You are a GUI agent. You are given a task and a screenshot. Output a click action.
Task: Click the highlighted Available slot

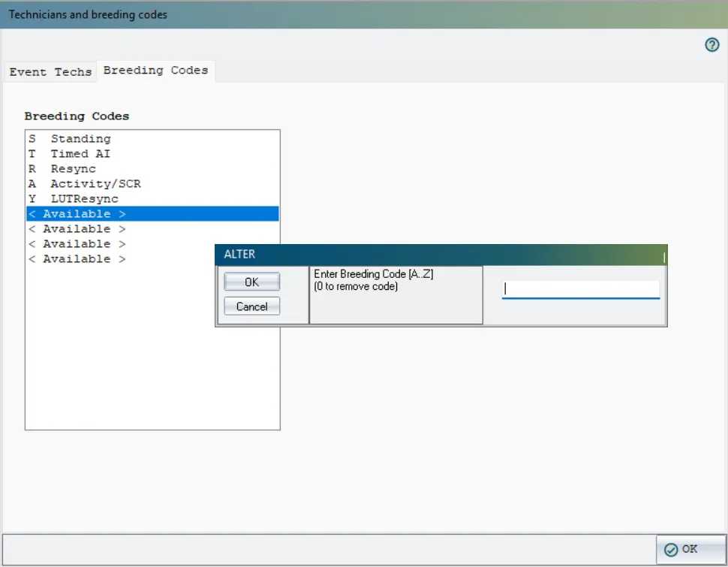152,214
